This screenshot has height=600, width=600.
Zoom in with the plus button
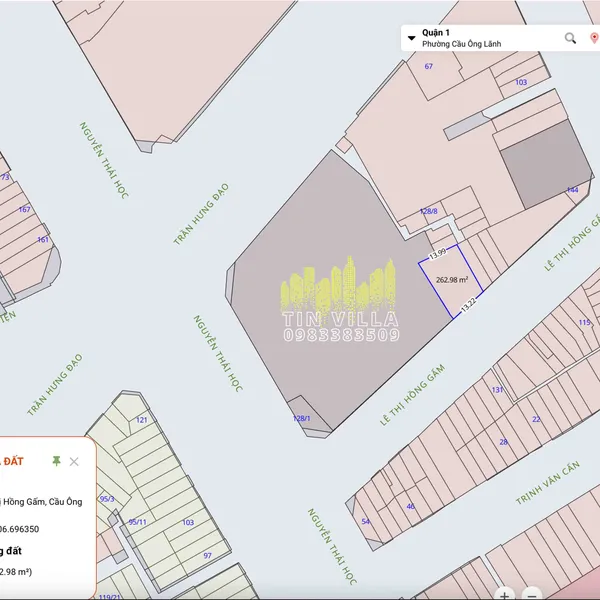point(506,594)
